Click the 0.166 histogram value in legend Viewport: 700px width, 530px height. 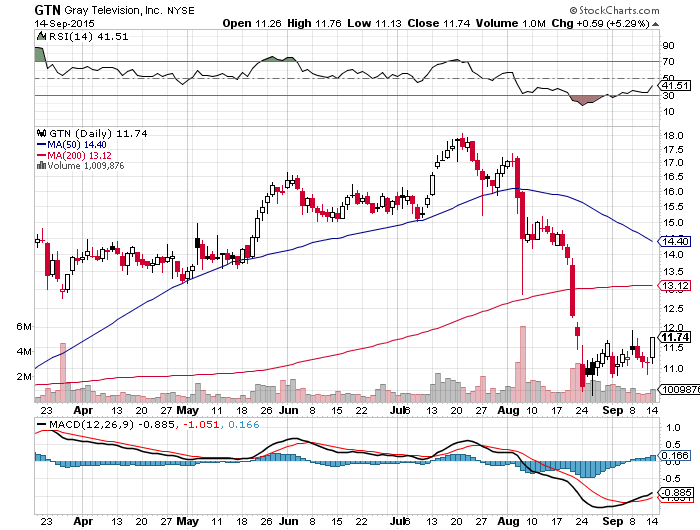coord(244,424)
